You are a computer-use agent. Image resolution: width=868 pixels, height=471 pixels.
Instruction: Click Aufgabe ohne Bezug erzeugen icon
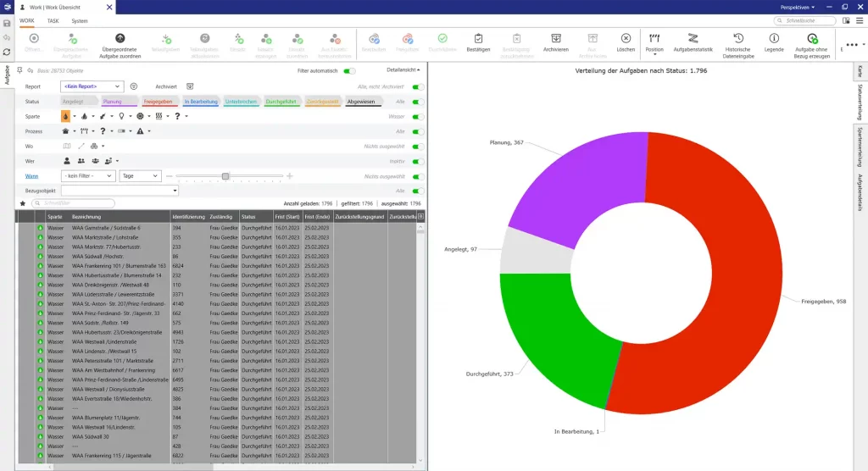pos(812,39)
